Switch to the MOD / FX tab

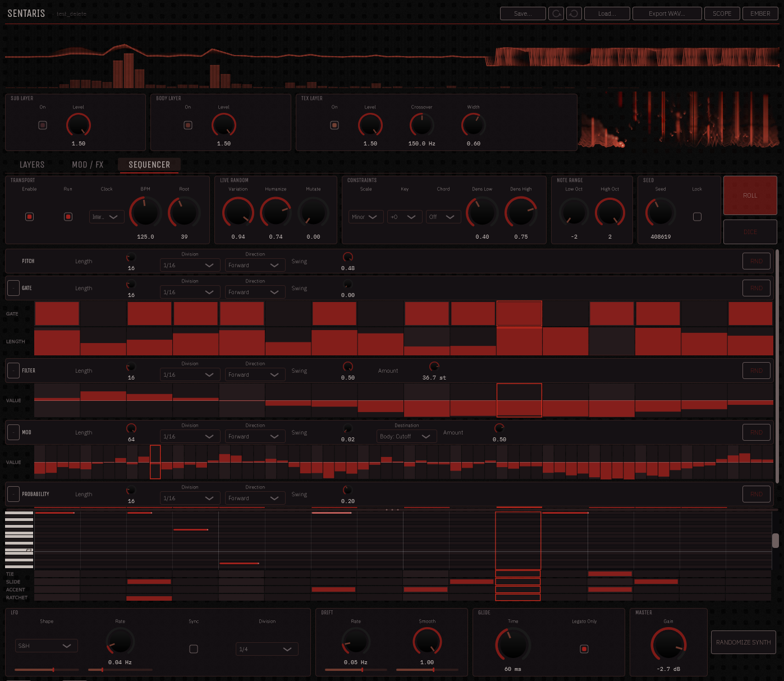(88, 164)
